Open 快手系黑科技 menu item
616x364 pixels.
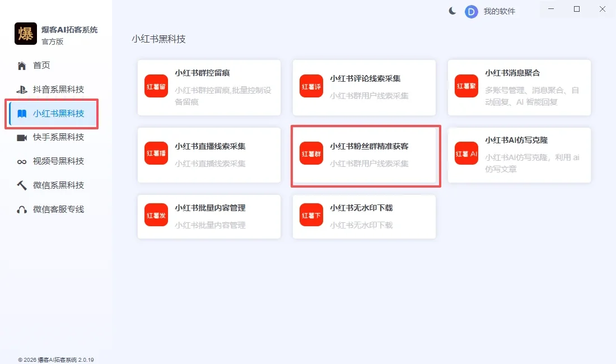pyautogui.click(x=59, y=137)
